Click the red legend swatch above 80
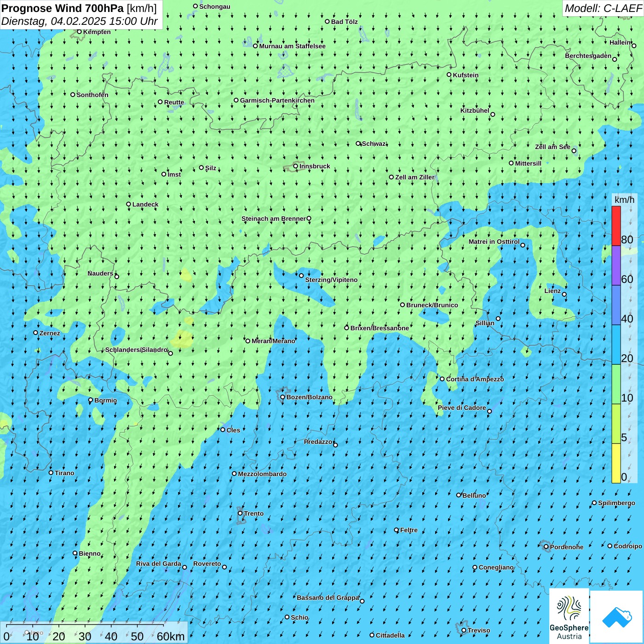644x644 pixels. pos(616,226)
